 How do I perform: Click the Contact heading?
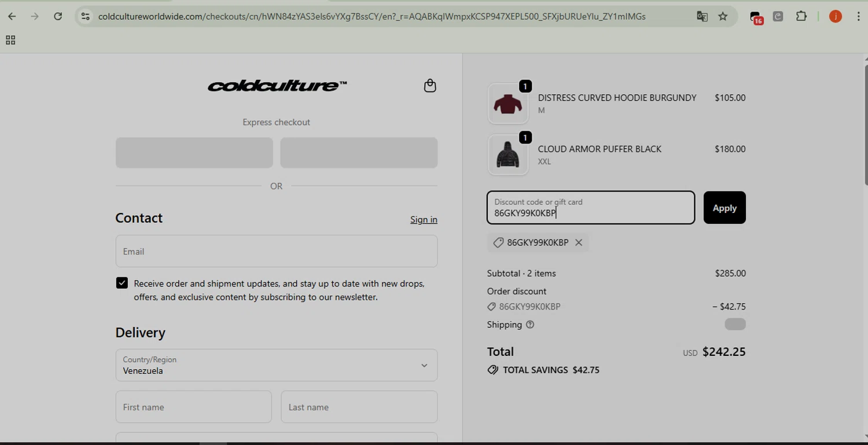click(x=139, y=218)
